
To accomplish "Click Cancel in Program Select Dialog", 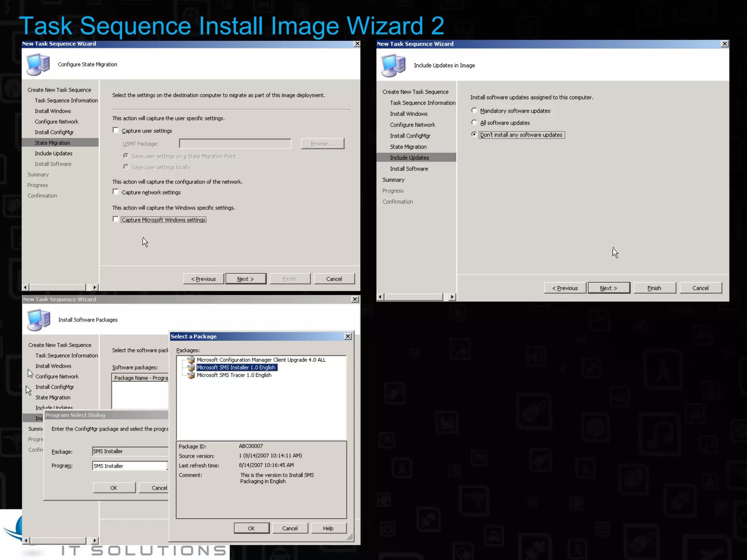I will [x=154, y=488].
